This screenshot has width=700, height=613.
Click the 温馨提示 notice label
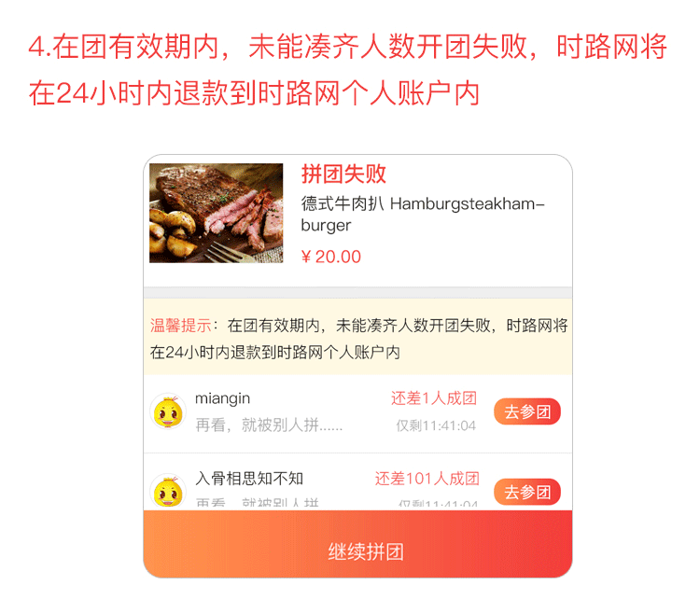180,326
